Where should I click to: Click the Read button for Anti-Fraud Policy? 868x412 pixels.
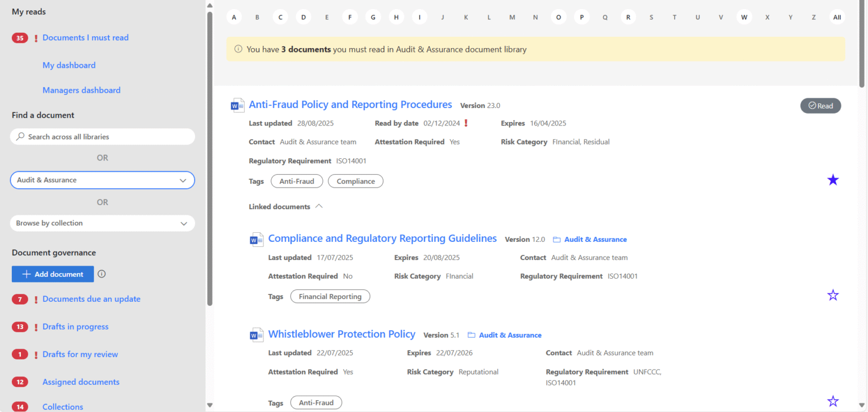[821, 106]
